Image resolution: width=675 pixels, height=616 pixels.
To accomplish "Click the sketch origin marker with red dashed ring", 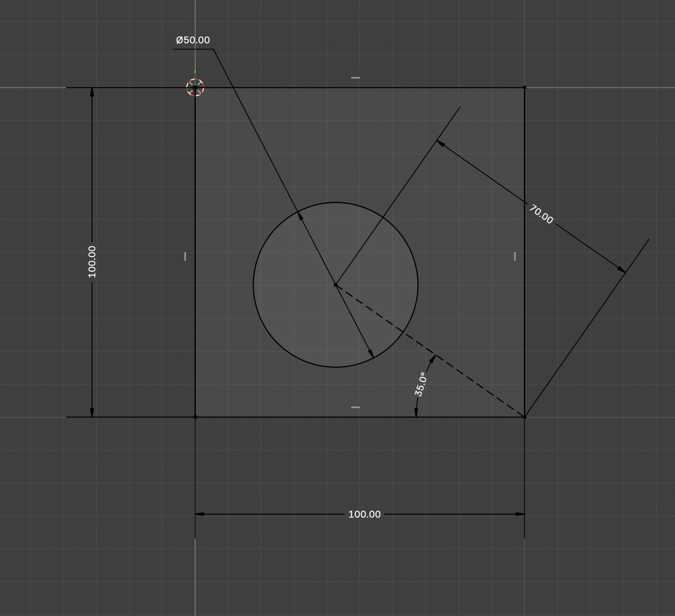I will 195,88.
